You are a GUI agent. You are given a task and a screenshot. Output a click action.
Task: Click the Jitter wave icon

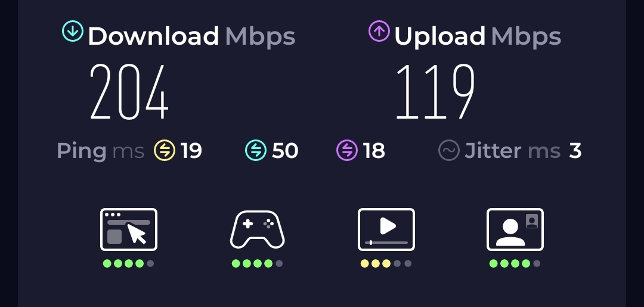click(x=448, y=150)
